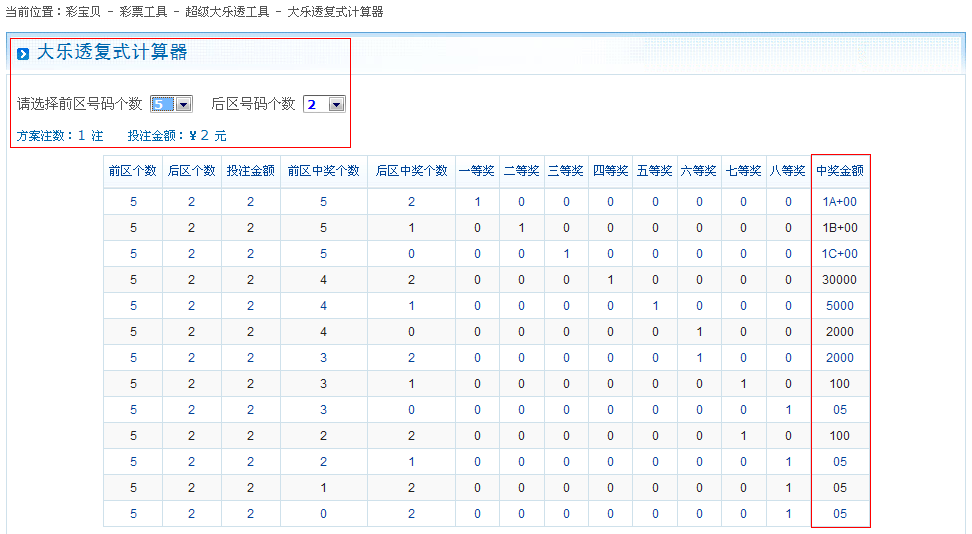Select the 一等奖 column header
The width and height of the screenshot is (972, 534).
[477, 171]
